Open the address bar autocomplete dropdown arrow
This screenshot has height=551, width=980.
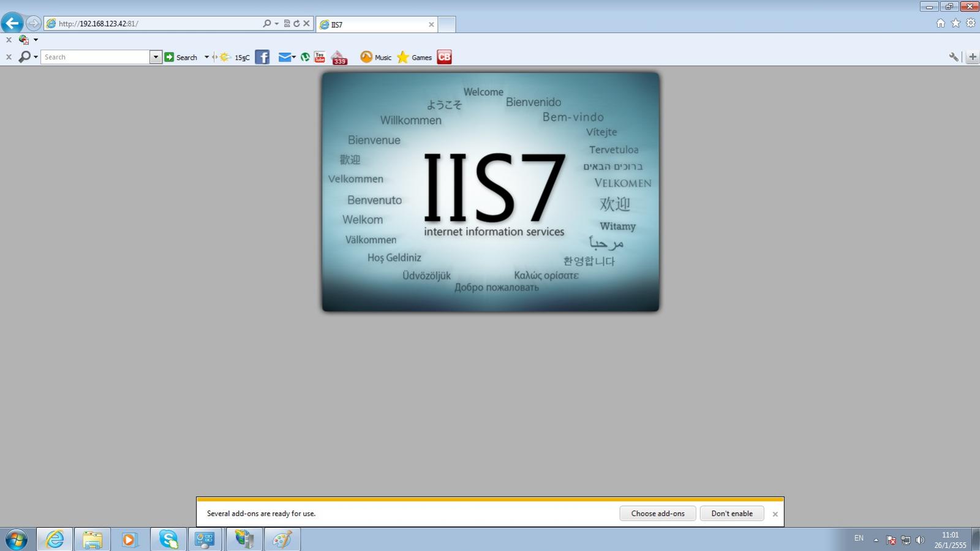[x=277, y=23]
